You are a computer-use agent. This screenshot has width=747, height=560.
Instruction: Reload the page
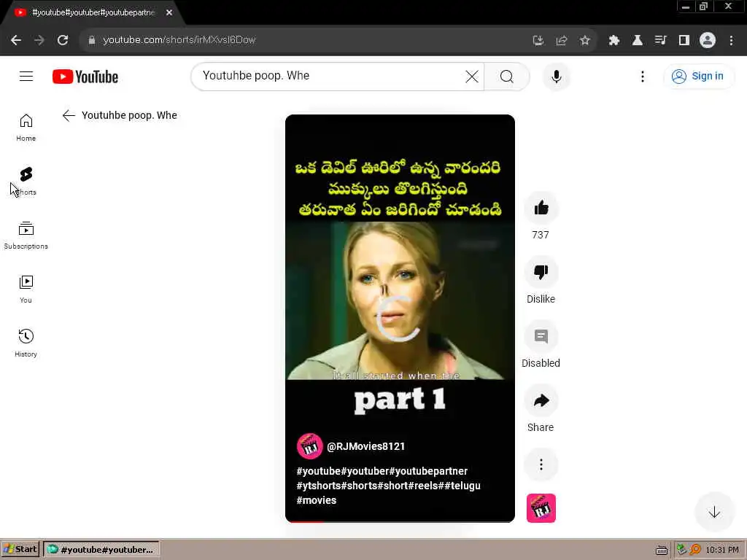[x=63, y=41]
